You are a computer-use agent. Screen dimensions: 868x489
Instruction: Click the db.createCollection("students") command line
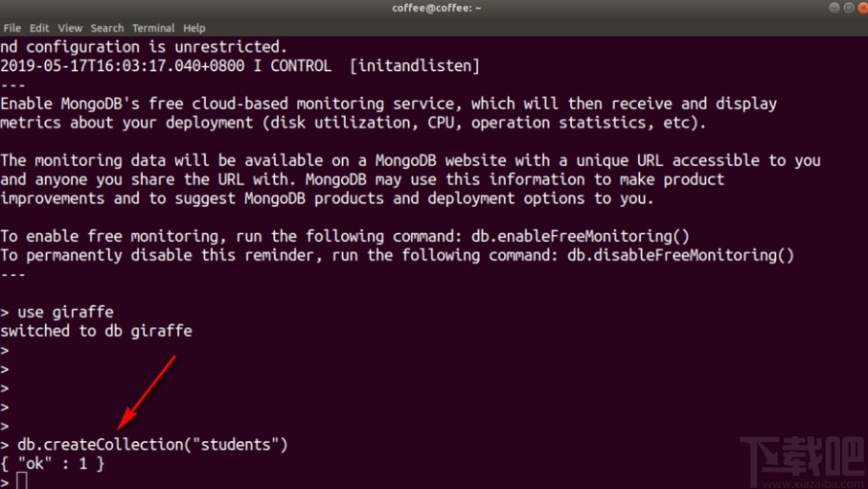pyautogui.click(x=152, y=445)
